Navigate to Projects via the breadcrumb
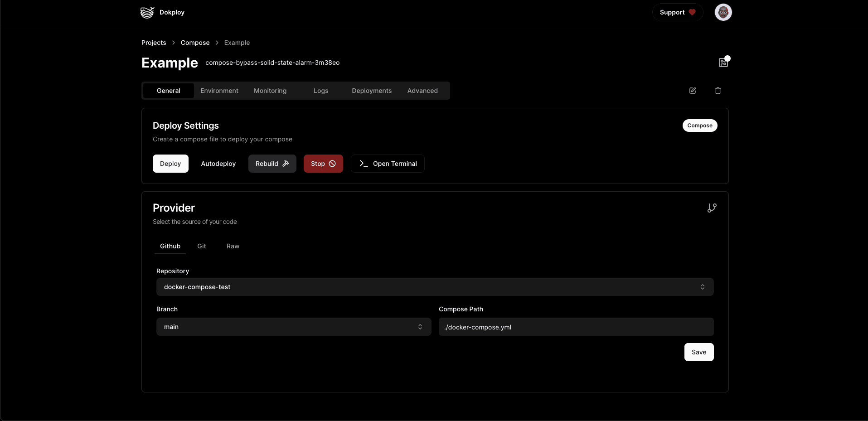 pos(154,42)
